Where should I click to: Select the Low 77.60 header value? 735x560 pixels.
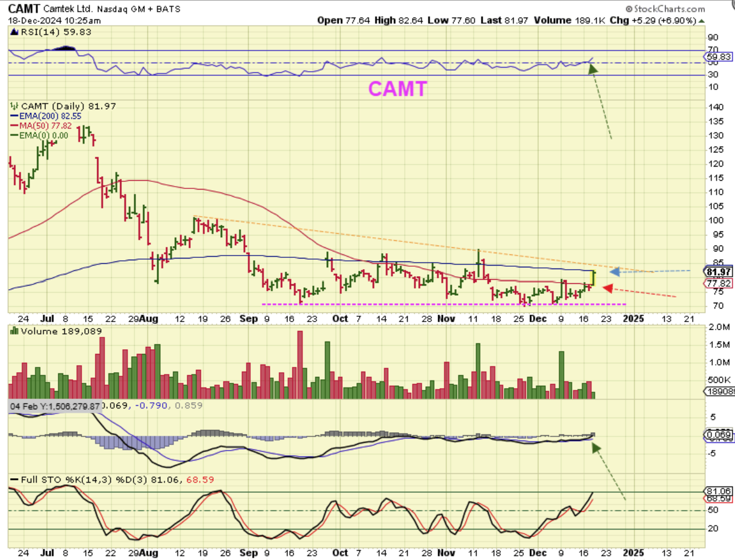tap(450, 21)
